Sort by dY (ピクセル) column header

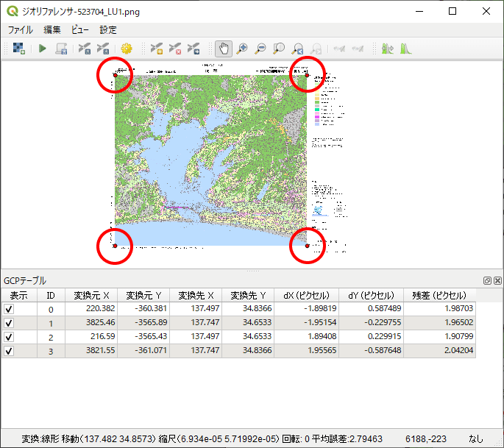coord(372,295)
